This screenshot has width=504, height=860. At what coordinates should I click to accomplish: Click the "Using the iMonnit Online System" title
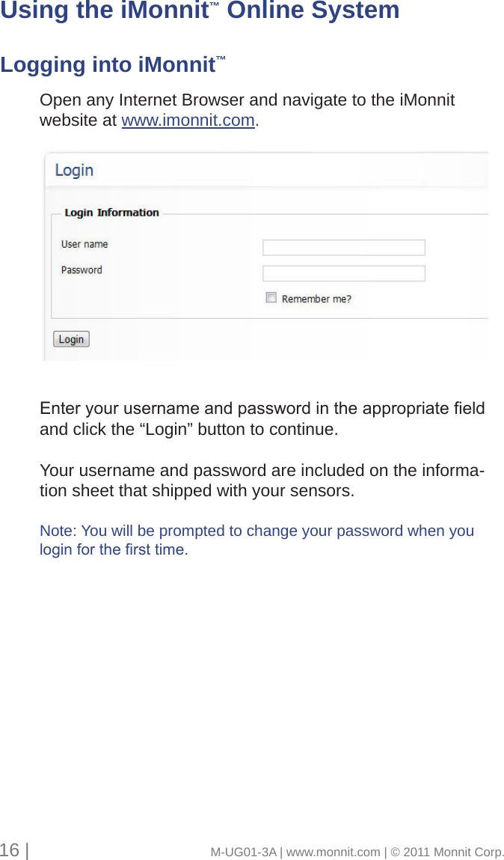click(x=200, y=11)
